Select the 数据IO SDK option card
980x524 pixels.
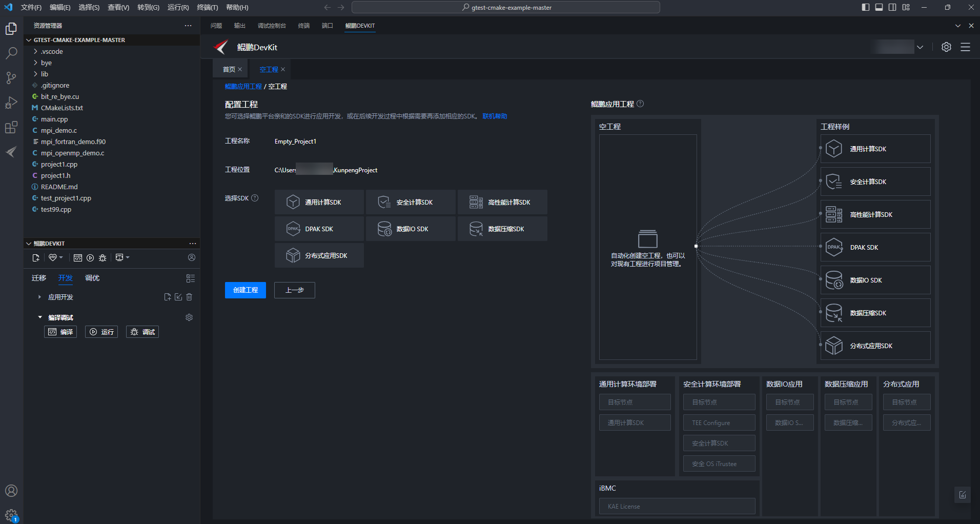[411, 229]
